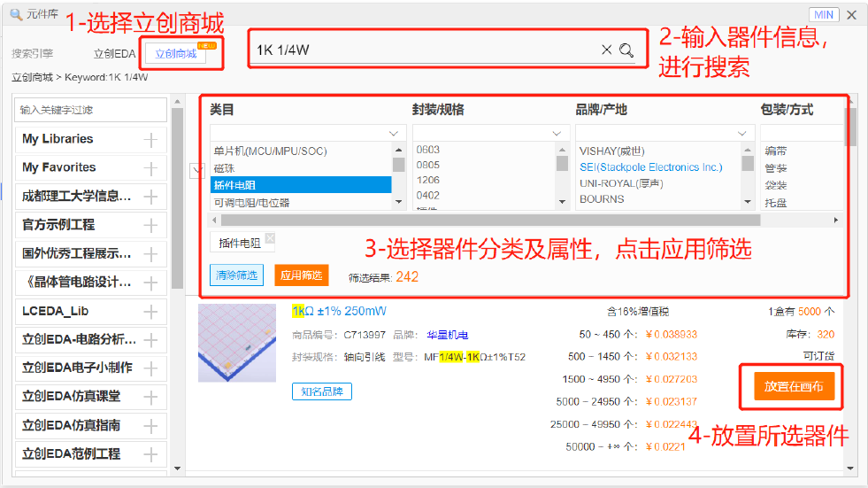This screenshot has width=868, height=488.
Task: Click model text MF1/4W-1KΩ±1%T52
Action: (474, 357)
